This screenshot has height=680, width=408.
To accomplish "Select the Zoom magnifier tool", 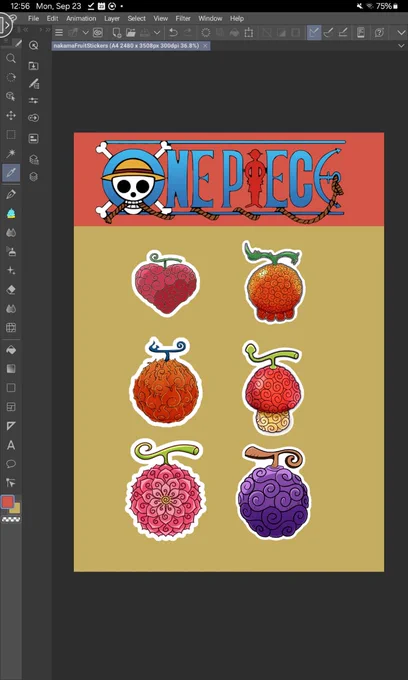I will pyautogui.click(x=11, y=58).
